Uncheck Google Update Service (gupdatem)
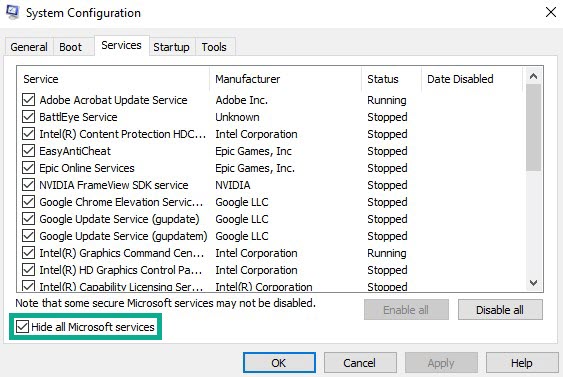 28,236
